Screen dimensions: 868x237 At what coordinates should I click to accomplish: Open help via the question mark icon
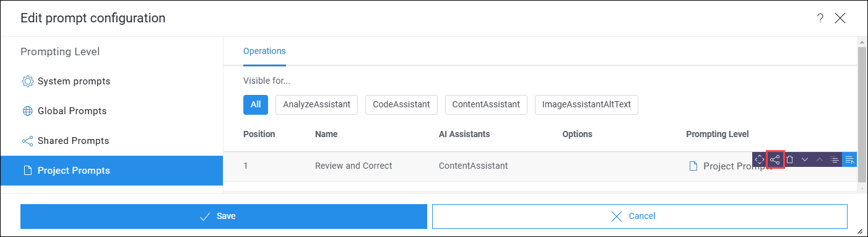pos(820,18)
